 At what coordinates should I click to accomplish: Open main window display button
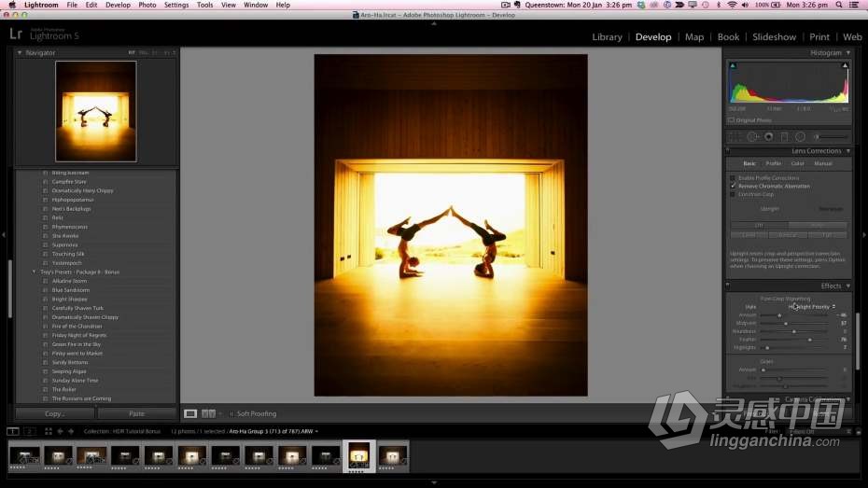click(13, 431)
